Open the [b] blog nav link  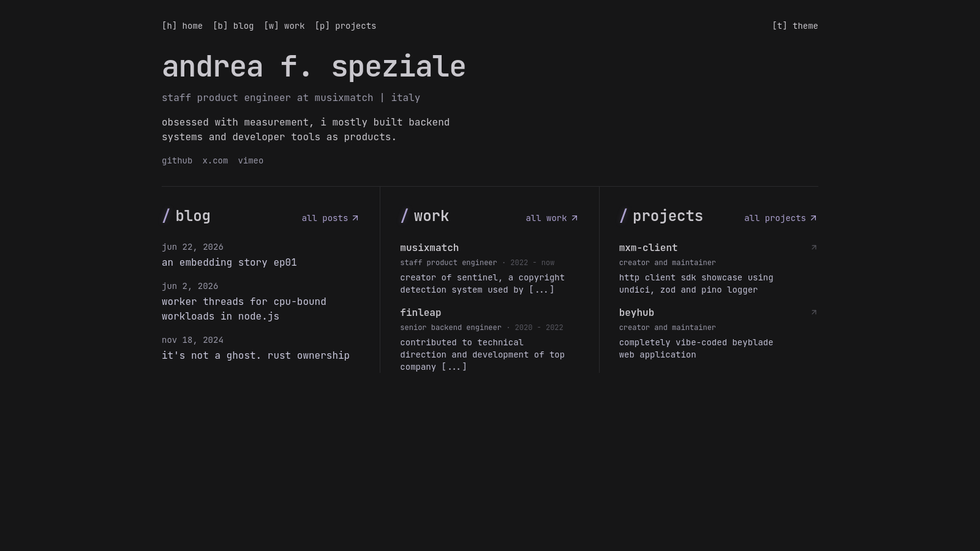pyautogui.click(x=233, y=26)
